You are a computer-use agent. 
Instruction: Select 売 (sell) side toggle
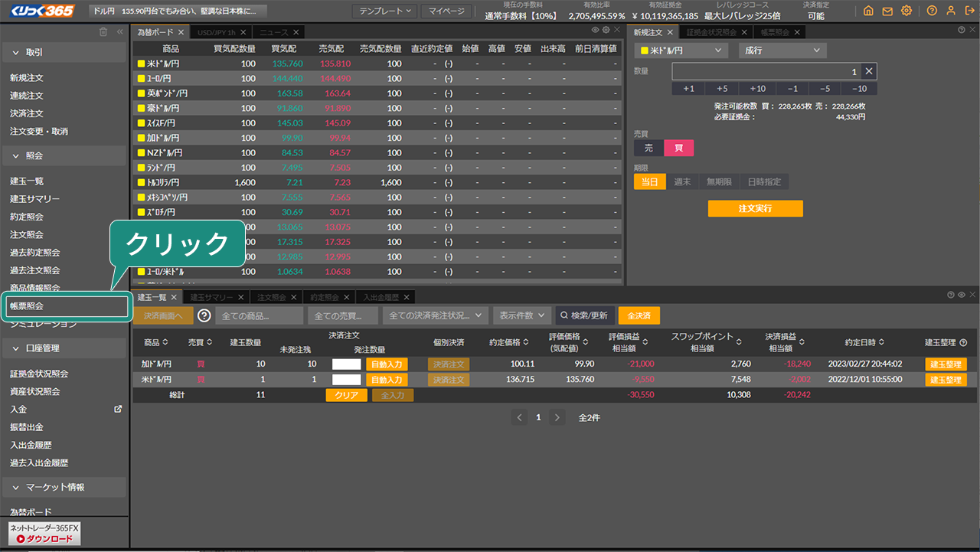(648, 149)
